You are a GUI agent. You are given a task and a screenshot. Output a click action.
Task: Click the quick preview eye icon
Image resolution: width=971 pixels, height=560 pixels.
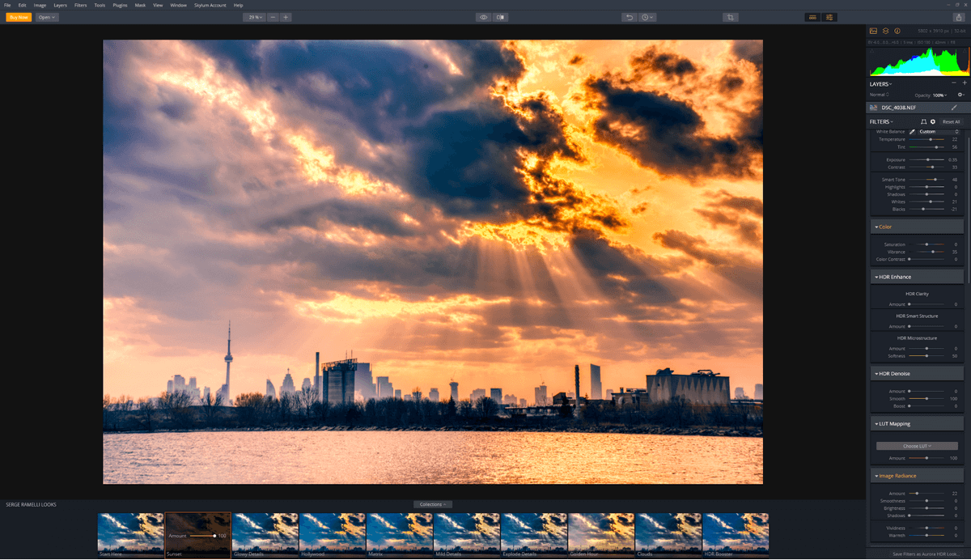[x=483, y=17]
